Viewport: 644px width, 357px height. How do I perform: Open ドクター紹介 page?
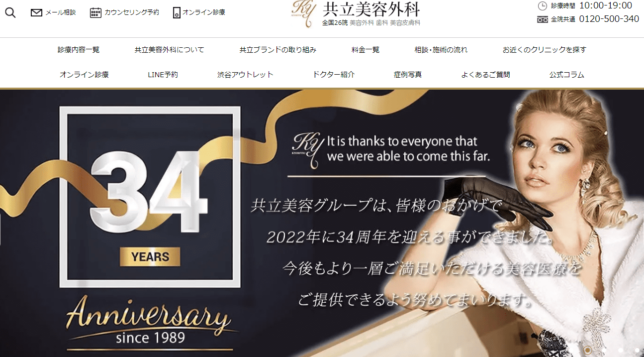[334, 75]
